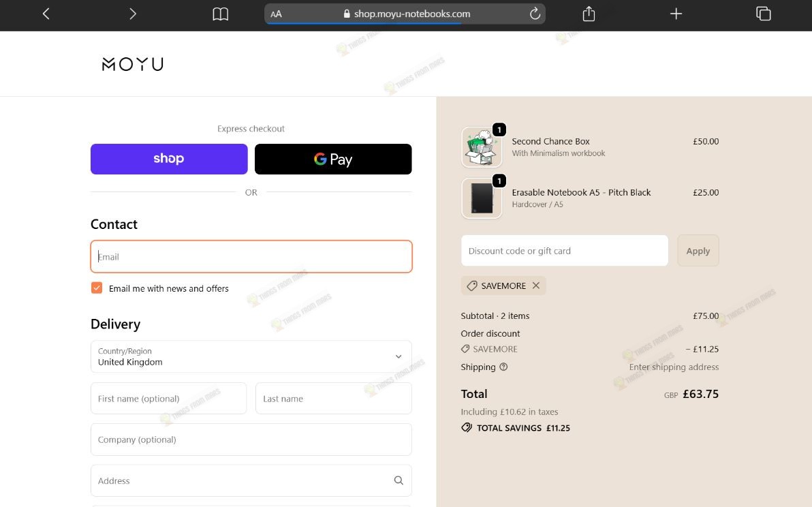The image size is (812, 507).
Task: Click the Express checkout label
Action: coord(251,128)
